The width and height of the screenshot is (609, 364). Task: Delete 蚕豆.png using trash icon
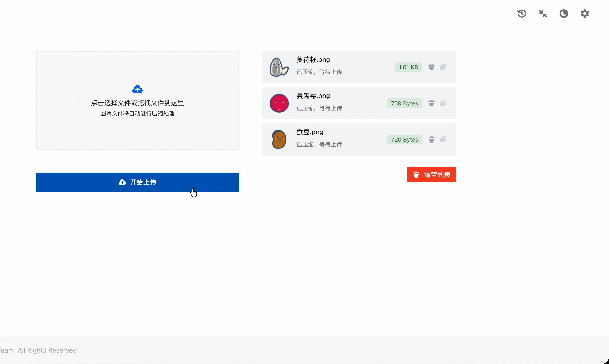click(x=432, y=139)
